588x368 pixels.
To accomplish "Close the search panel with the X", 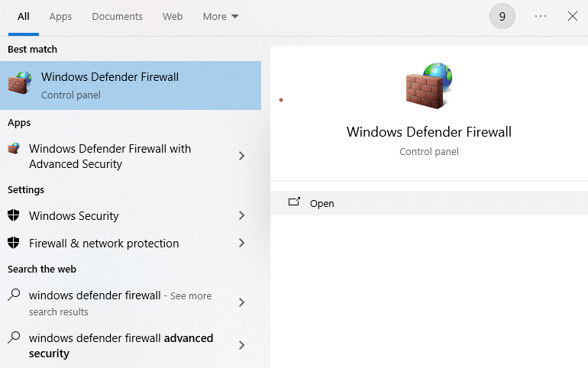I will pos(572,16).
